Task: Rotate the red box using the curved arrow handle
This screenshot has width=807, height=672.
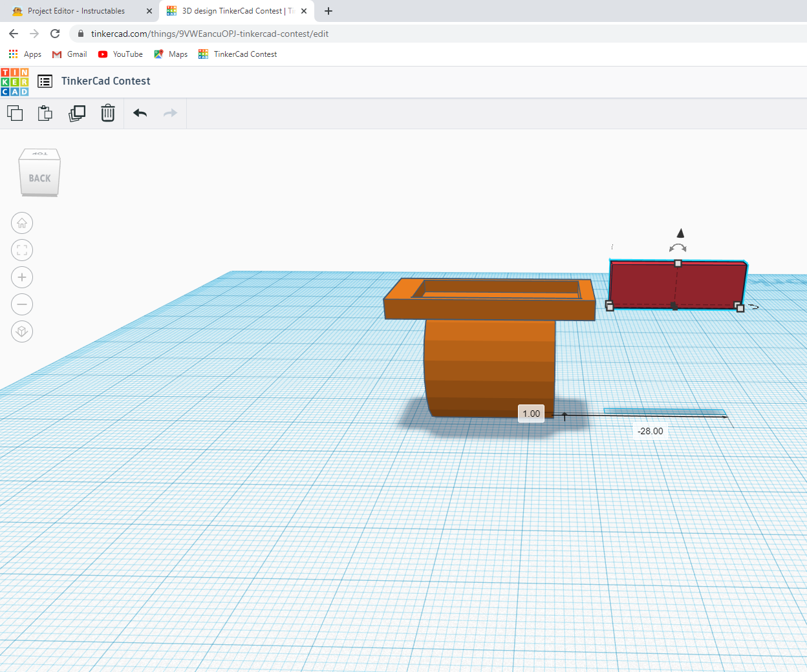Action: [x=678, y=246]
